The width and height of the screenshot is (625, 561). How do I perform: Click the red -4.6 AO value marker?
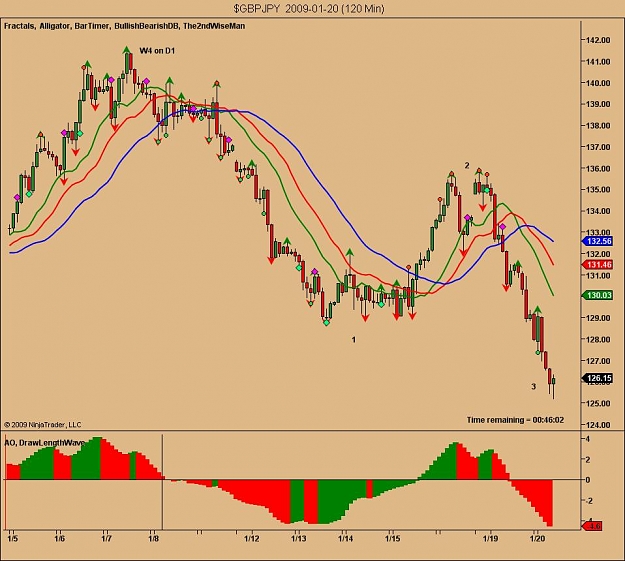(592, 526)
